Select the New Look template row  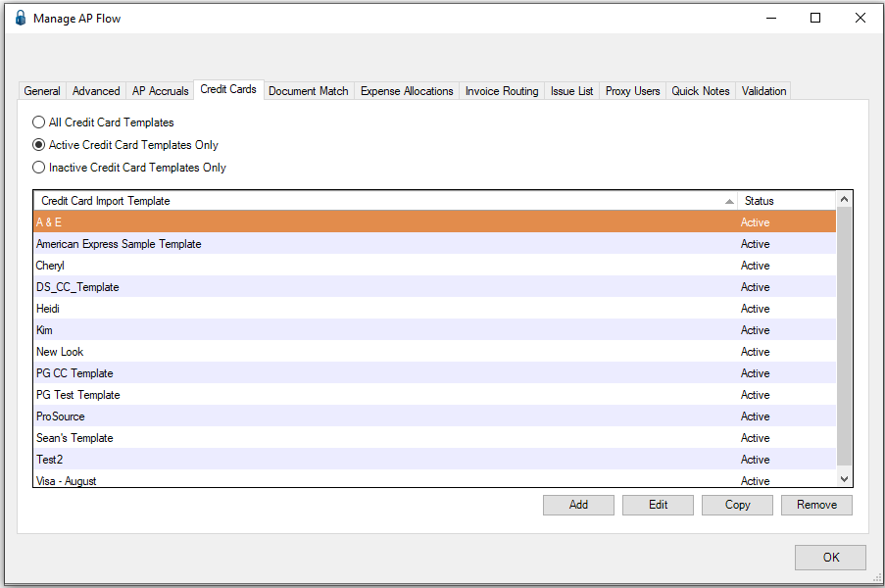[x=435, y=352]
